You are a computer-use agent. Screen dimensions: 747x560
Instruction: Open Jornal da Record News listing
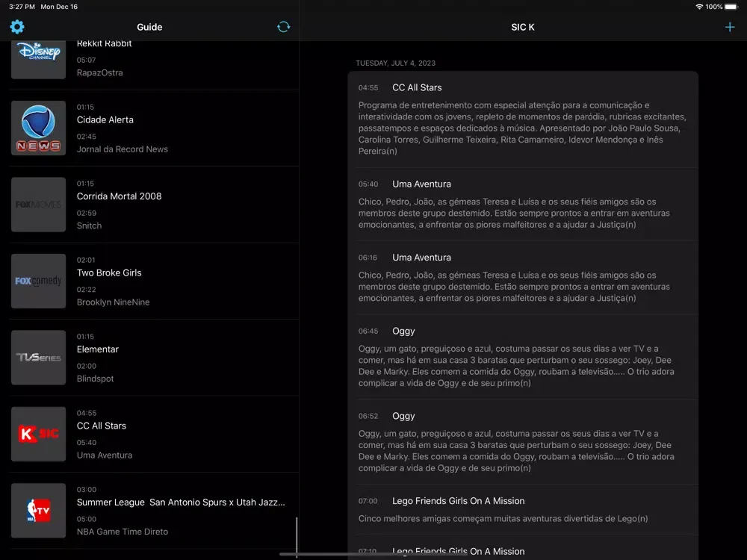(122, 149)
